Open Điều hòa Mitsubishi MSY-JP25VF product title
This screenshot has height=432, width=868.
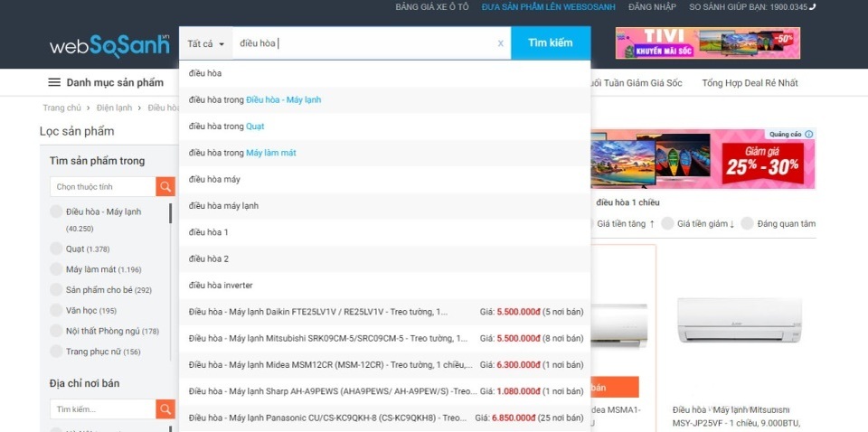pyautogui.click(x=736, y=417)
